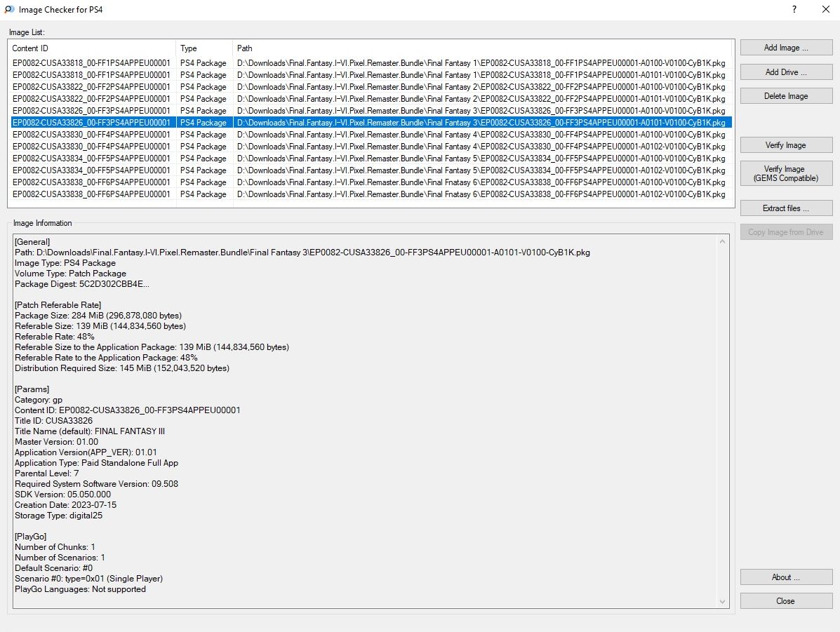Select the highlighted Final Fantasy 3 A0101 row
The image size is (840, 632).
[x=371, y=123]
